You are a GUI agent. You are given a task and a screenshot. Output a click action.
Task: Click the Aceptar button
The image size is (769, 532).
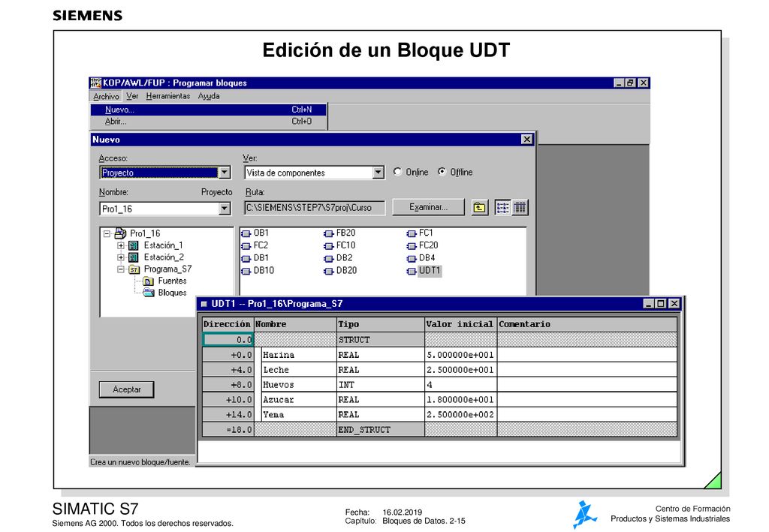coord(126,389)
